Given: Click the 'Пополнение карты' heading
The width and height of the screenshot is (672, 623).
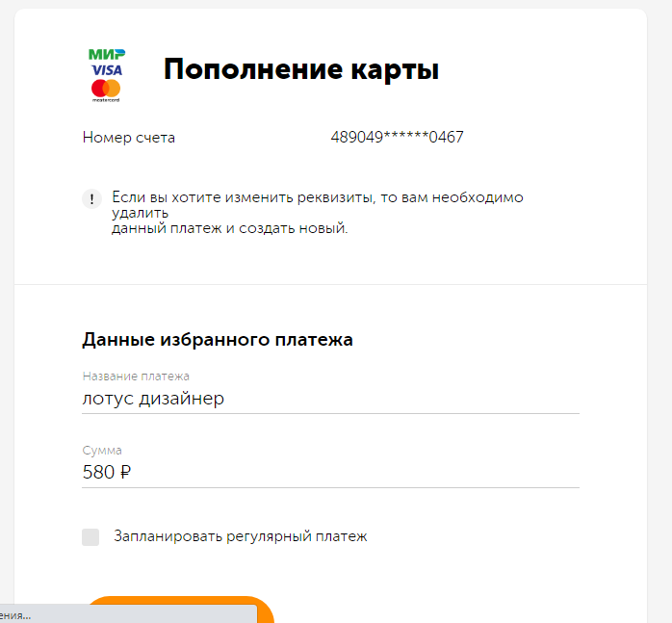Looking at the screenshot, I should tap(301, 70).
